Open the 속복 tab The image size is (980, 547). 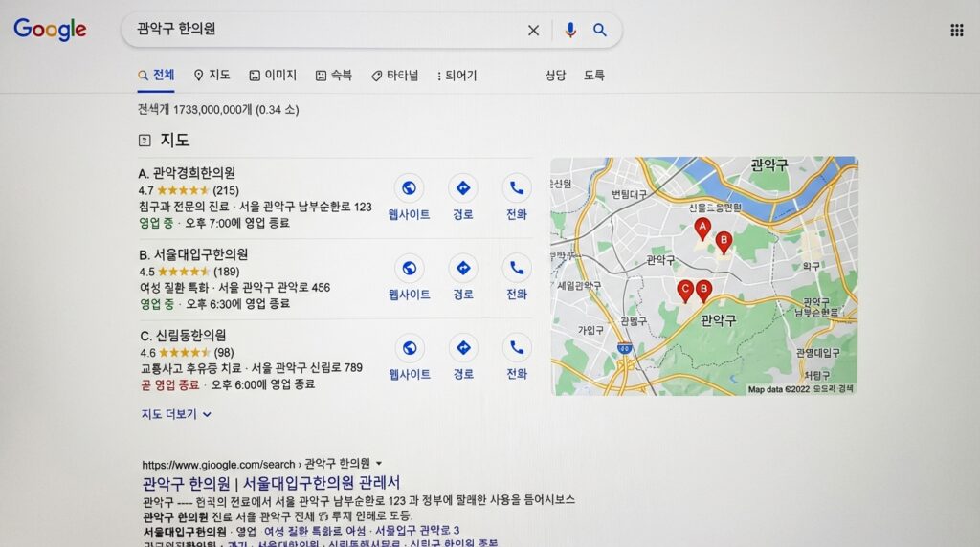[334, 76]
